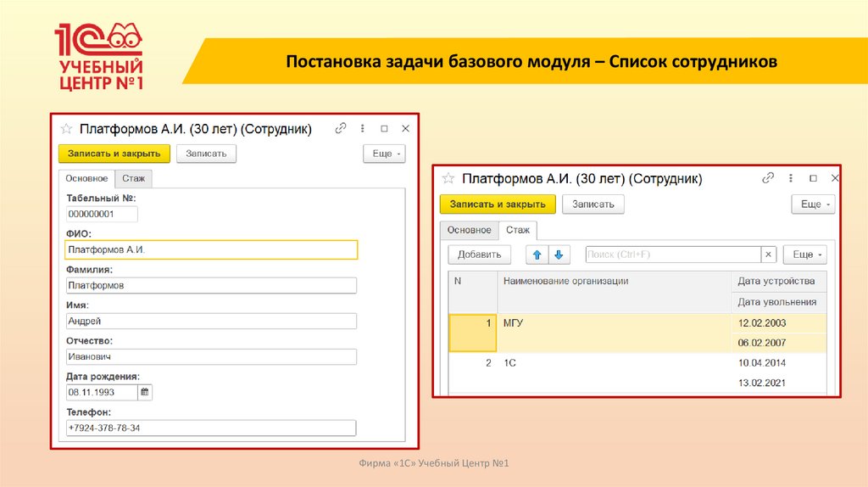Viewport: 868px width, 487px height.
Task: Select 'Основное' tab in left window
Action: (x=86, y=178)
